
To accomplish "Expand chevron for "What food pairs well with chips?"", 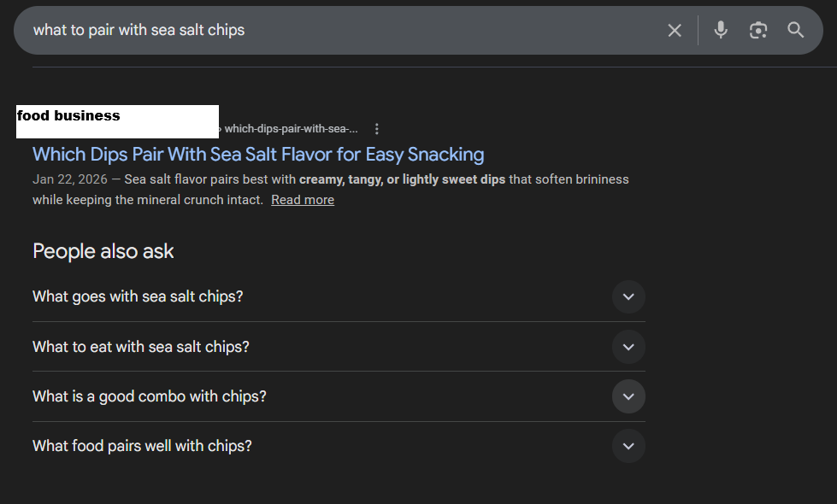I will (628, 446).
